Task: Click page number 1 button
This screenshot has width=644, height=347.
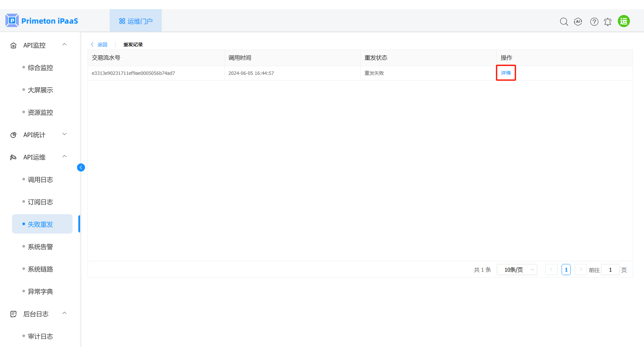Action: pos(566,270)
